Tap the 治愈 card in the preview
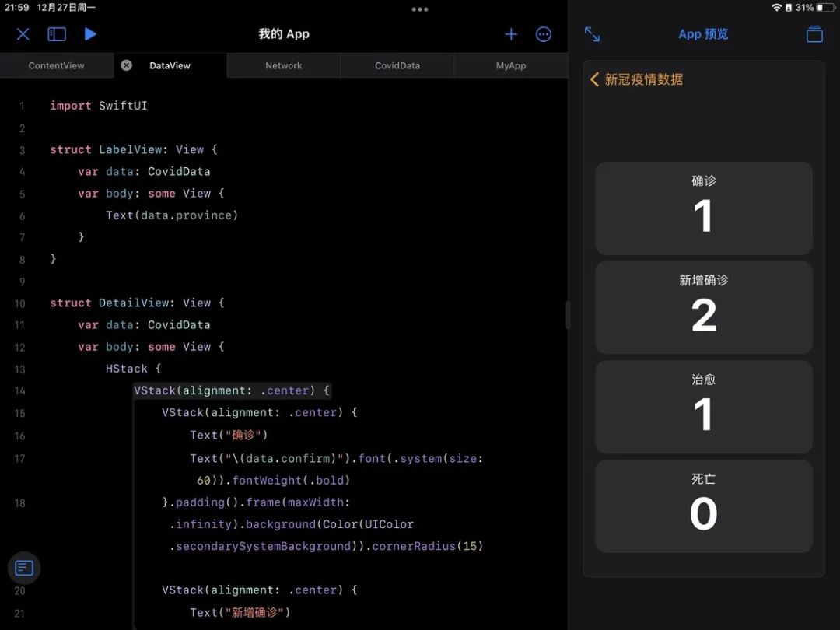The height and width of the screenshot is (630, 840). (x=703, y=407)
